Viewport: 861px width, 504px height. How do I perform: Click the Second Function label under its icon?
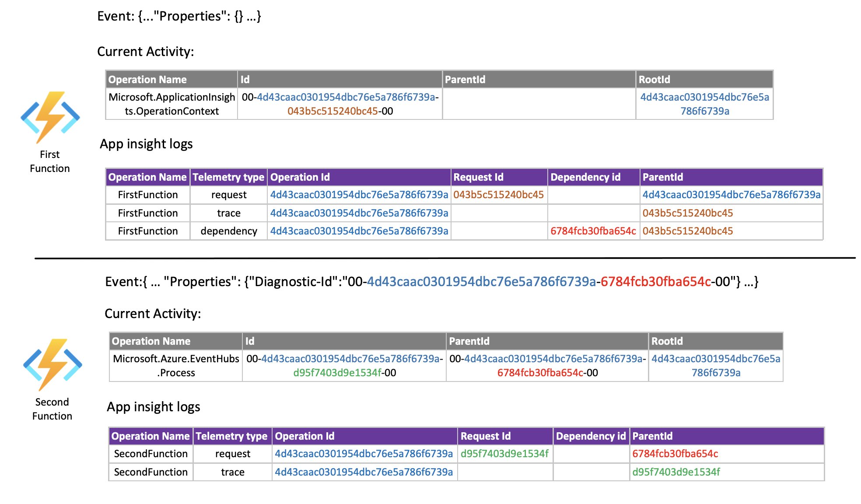click(52, 409)
